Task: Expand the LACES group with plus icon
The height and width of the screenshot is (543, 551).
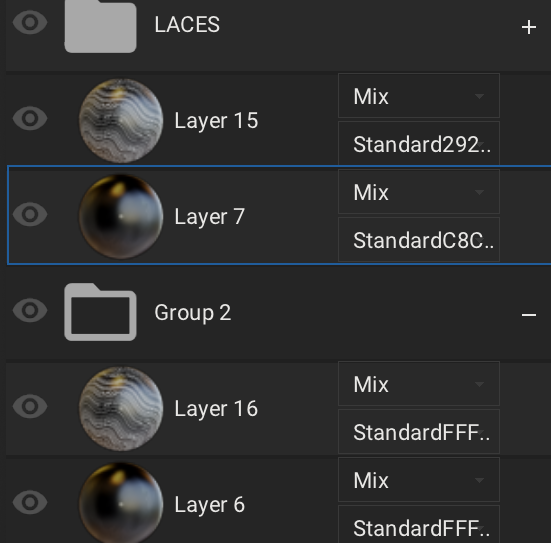Action: pyautogui.click(x=529, y=27)
